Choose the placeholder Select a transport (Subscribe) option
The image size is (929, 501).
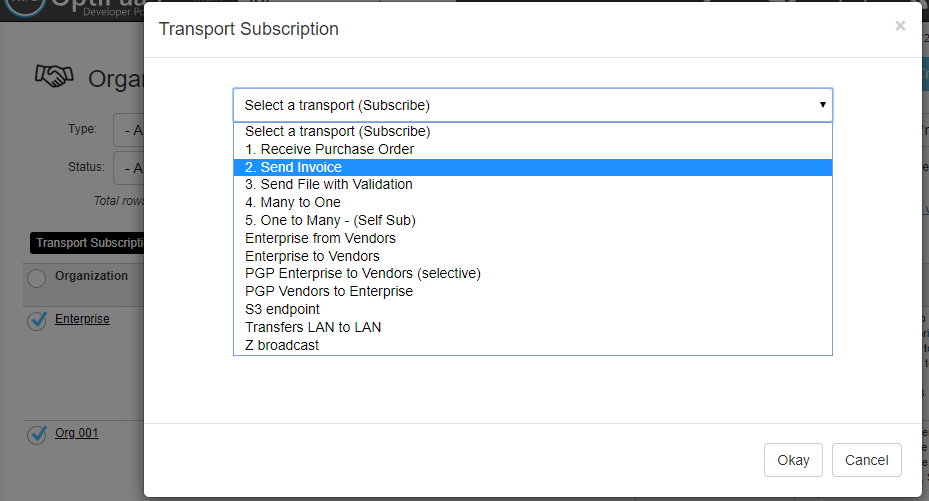337,131
